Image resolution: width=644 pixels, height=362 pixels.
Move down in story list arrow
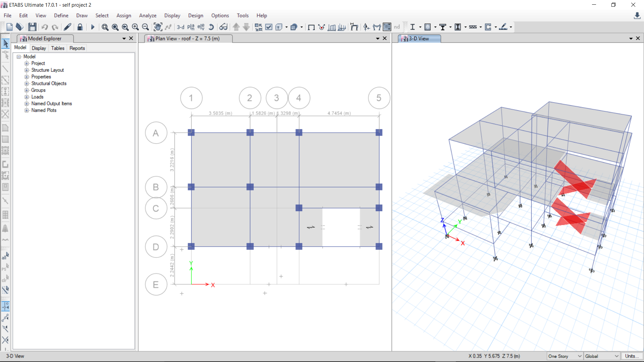coord(246,27)
